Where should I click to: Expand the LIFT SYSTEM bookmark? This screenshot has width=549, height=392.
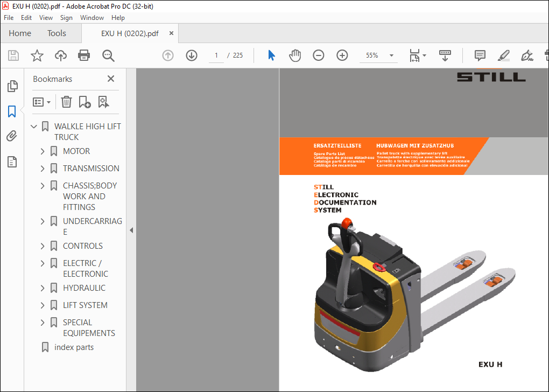coord(43,305)
